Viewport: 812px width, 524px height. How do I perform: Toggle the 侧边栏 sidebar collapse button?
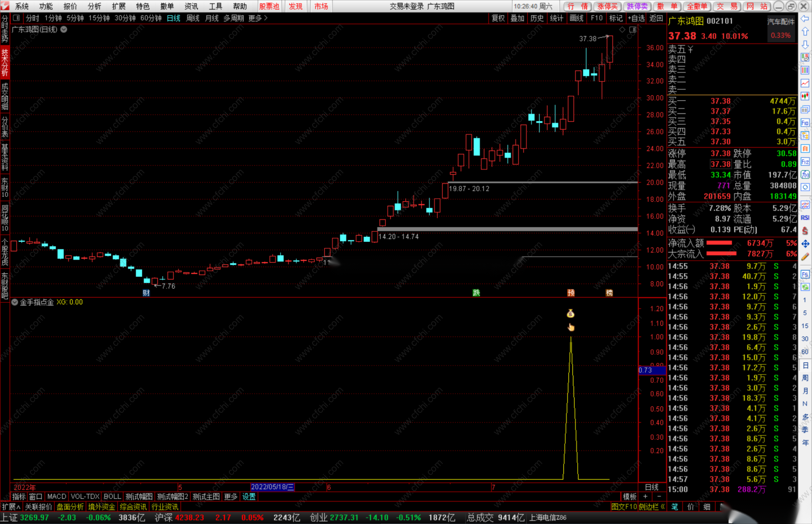(652, 507)
